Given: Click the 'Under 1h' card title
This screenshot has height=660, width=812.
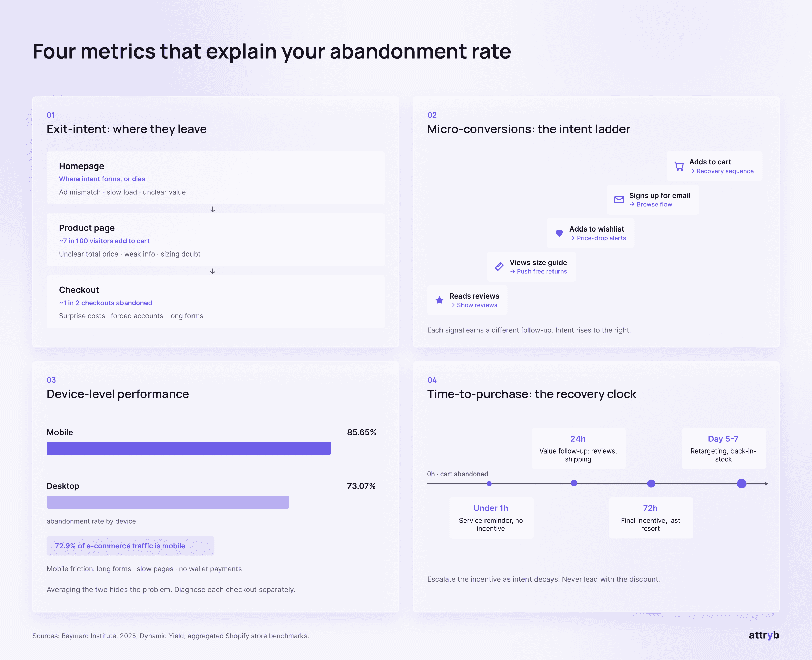Looking at the screenshot, I should (x=491, y=508).
